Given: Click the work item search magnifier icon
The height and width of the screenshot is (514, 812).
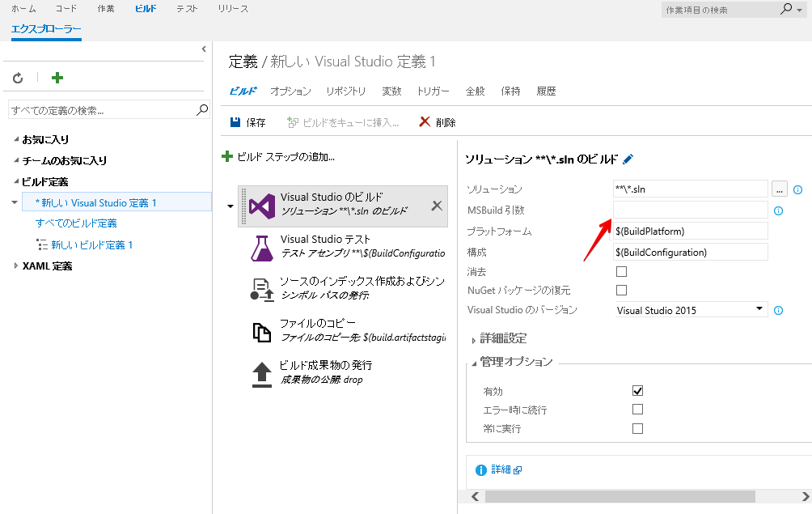Looking at the screenshot, I should tap(786, 9).
